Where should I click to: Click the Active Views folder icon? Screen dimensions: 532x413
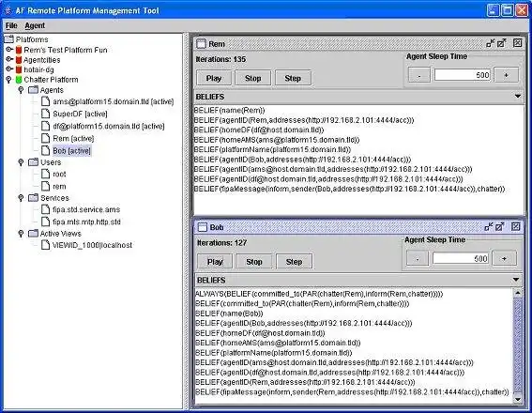(33, 234)
